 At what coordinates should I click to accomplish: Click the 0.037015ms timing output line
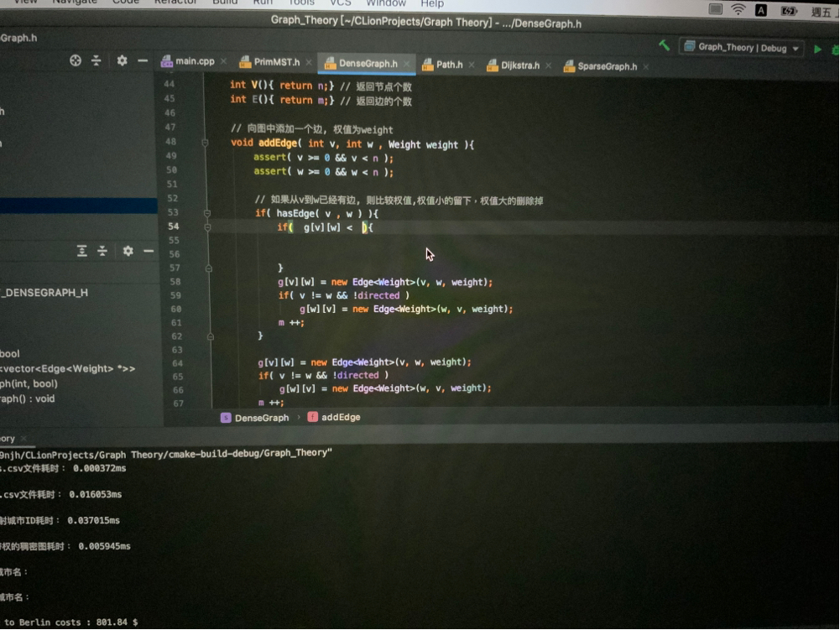point(60,520)
